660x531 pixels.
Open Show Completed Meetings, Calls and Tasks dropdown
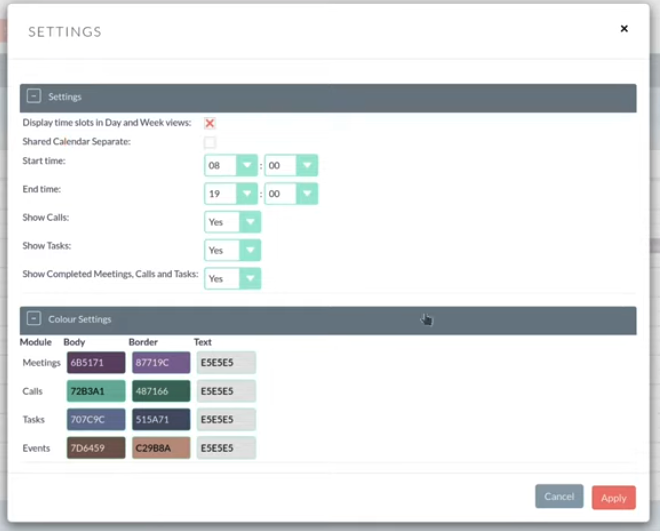point(232,278)
